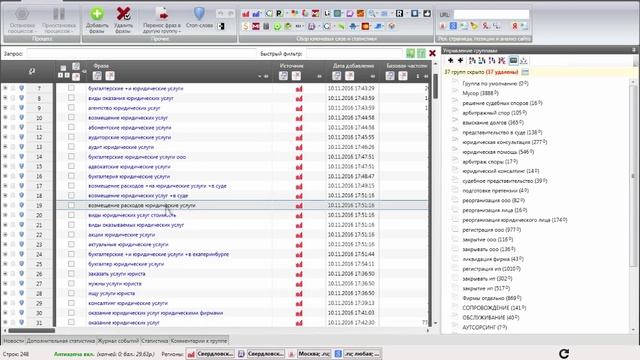Click the highlighted dark panel icon in groups toolbar
The height and width of the screenshot is (360, 640).
click(513, 60)
